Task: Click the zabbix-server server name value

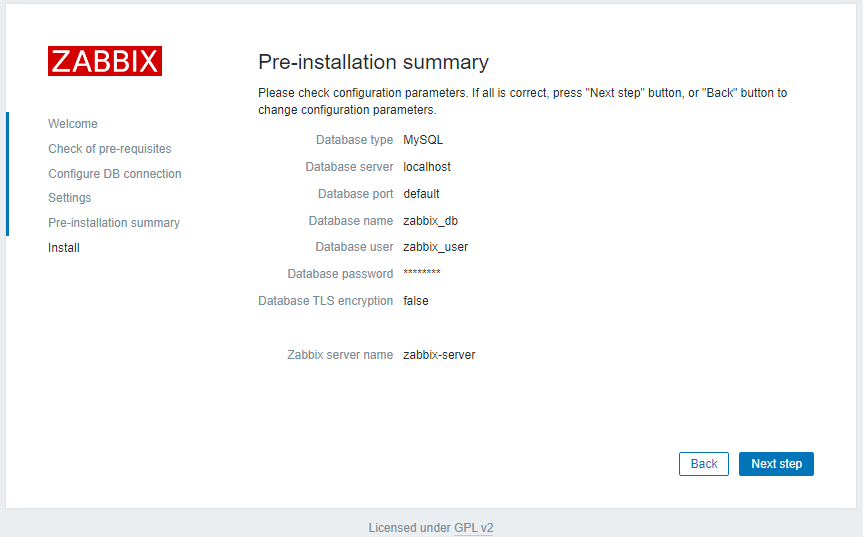Action: coord(439,355)
